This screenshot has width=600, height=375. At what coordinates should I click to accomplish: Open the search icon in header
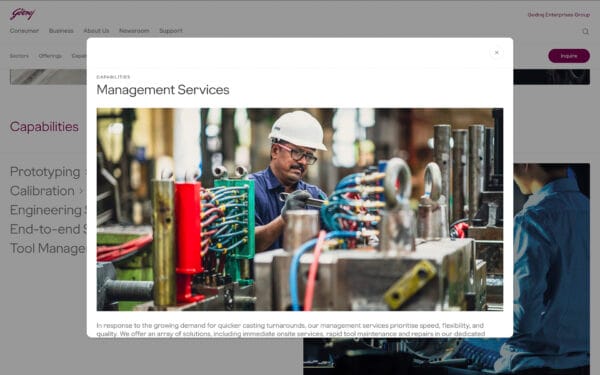(x=585, y=31)
